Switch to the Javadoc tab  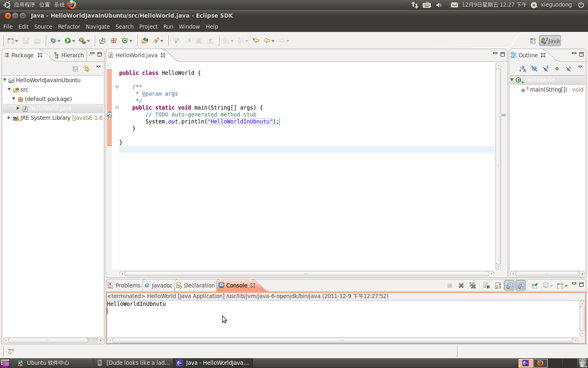[158, 285]
